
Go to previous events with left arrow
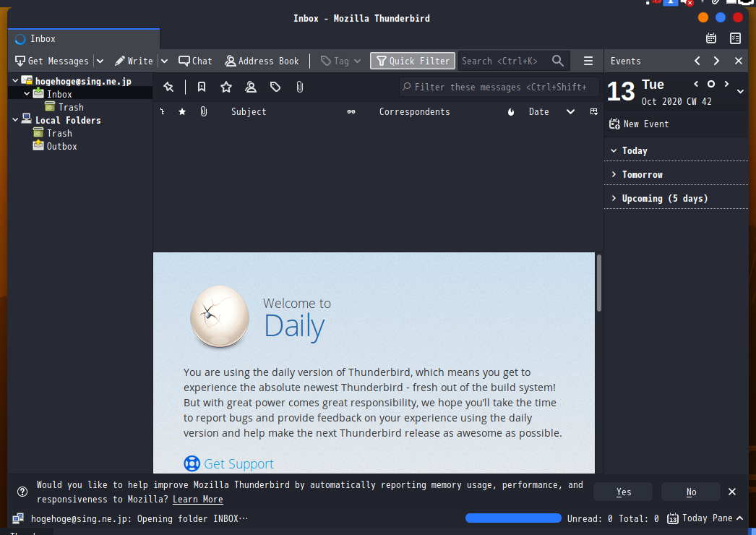tap(697, 61)
